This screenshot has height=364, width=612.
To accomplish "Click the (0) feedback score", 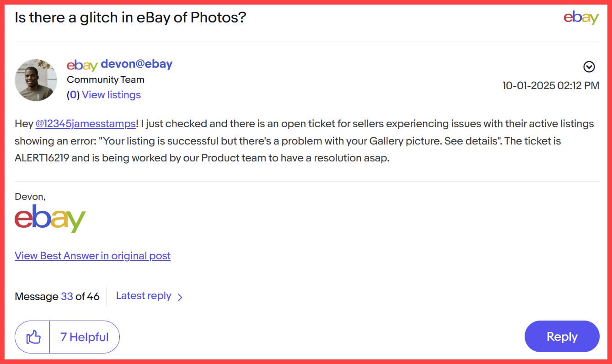I will tap(73, 95).
